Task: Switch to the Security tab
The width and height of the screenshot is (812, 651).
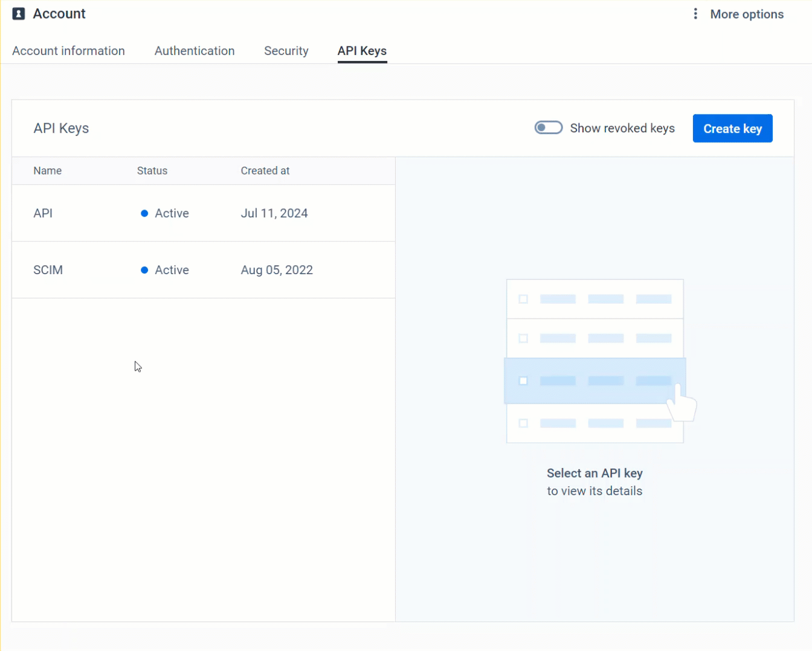Action: pyautogui.click(x=286, y=51)
